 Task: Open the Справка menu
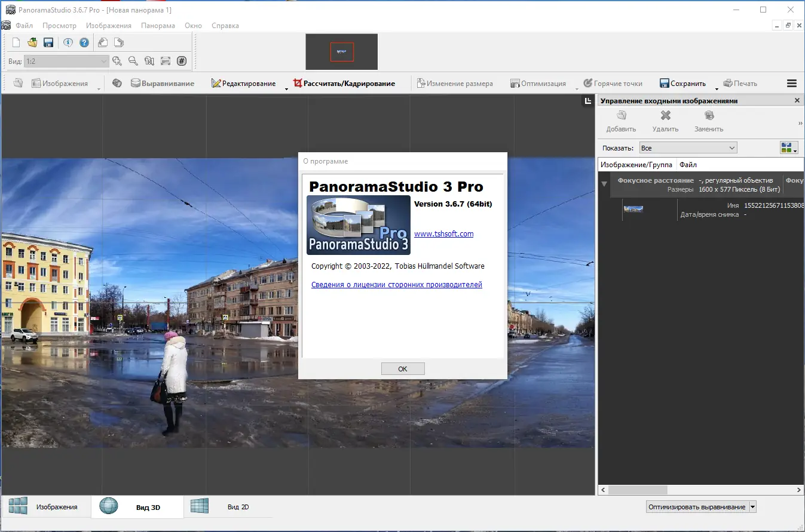pyautogui.click(x=225, y=26)
